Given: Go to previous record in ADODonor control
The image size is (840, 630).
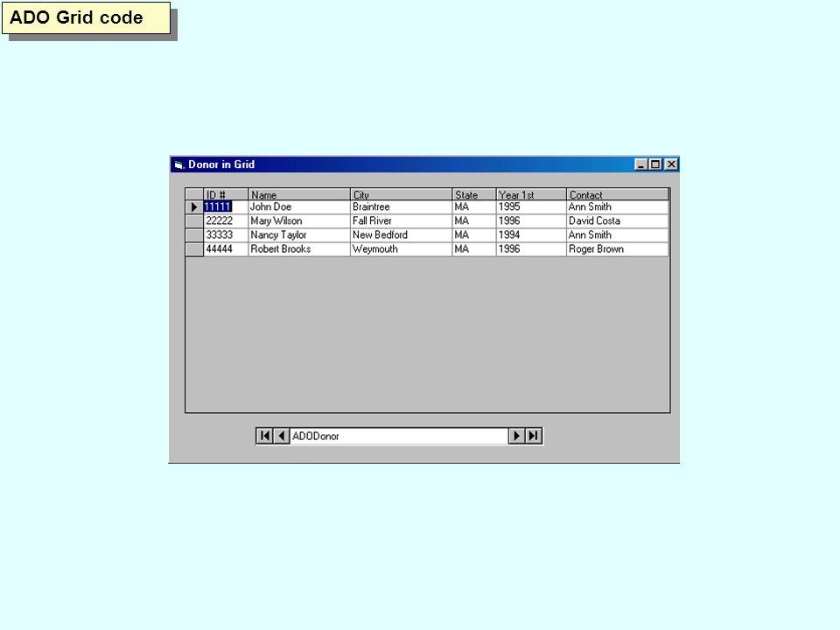Looking at the screenshot, I should 281,436.
